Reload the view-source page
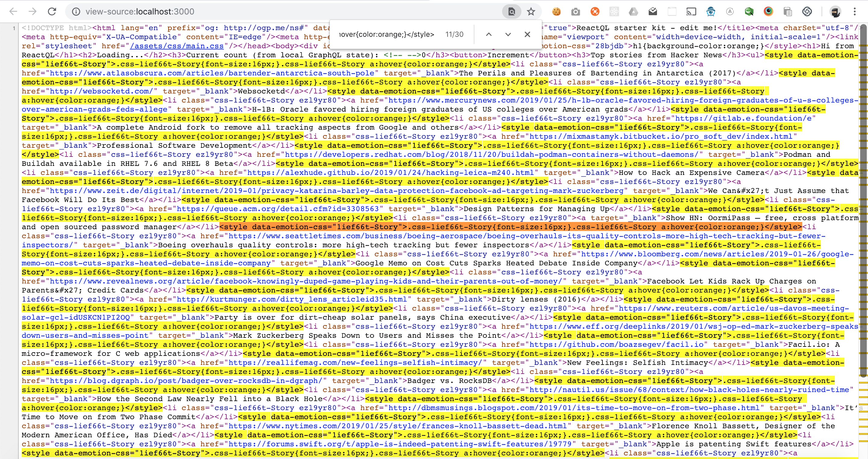This screenshot has width=868, height=459. click(52, 11)
